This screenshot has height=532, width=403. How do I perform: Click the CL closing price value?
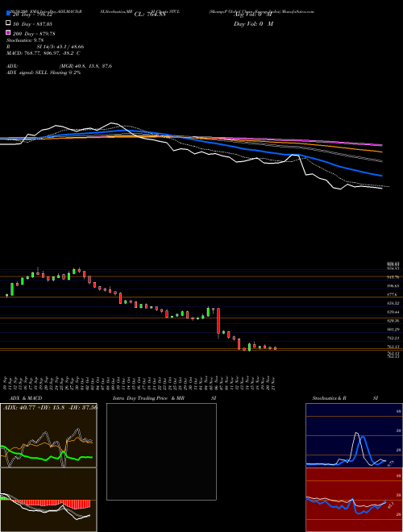(150, 15)
